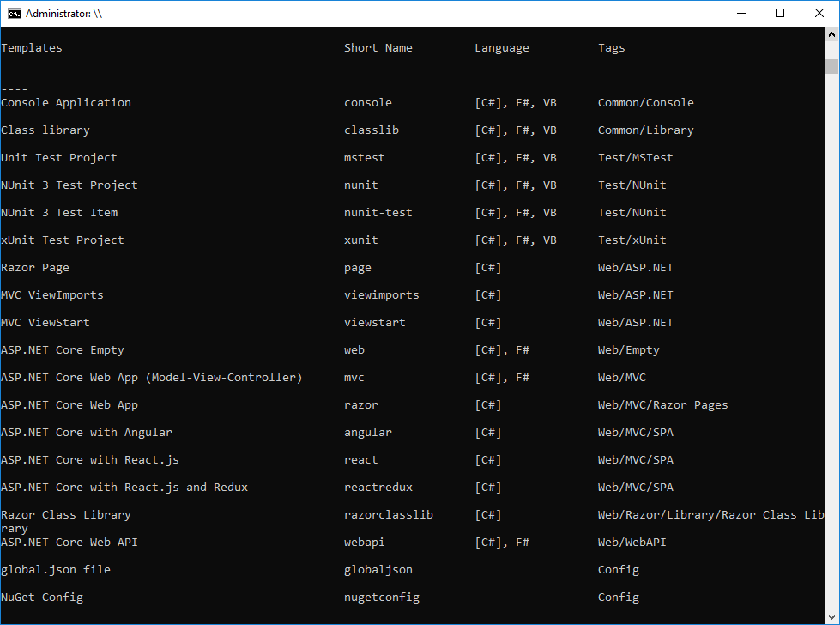This screenshot has height=625, width=840.
Task: Minimize the Administrator command prompt window
Action: point(740,14)
